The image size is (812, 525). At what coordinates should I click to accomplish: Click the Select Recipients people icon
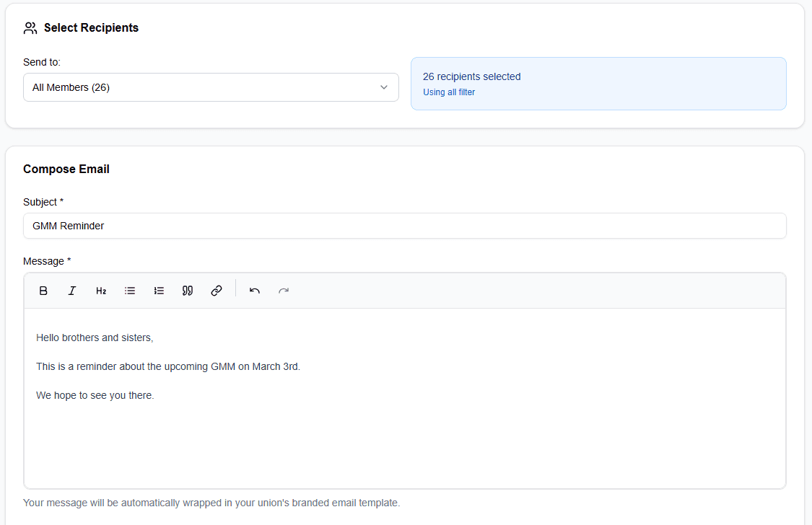[x=30, y=27]
